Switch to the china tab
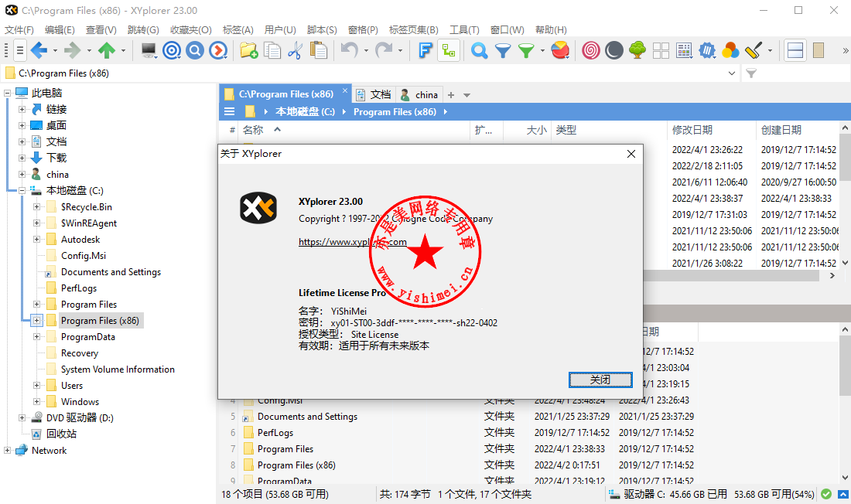Screen dimensions: 851x504 pos(419,95)
